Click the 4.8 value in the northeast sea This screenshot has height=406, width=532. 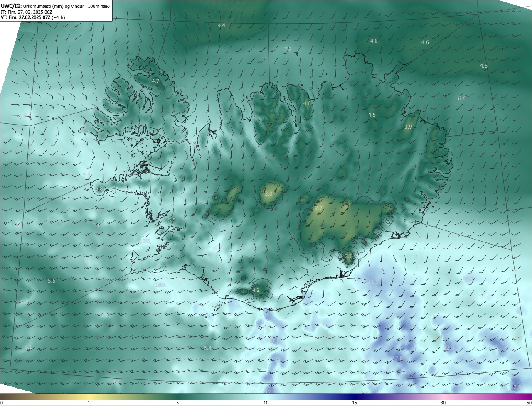click(374, 41)
